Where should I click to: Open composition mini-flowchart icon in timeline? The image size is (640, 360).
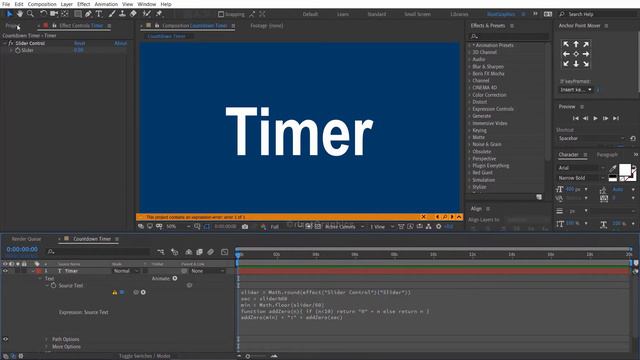click(x=161, y=252)
